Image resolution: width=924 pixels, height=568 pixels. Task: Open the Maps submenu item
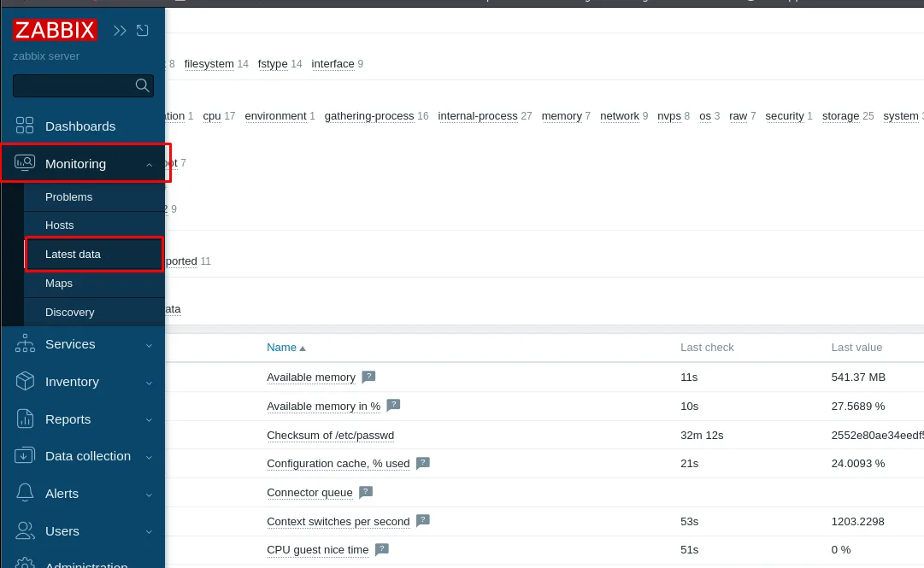(x=94, y=283)
